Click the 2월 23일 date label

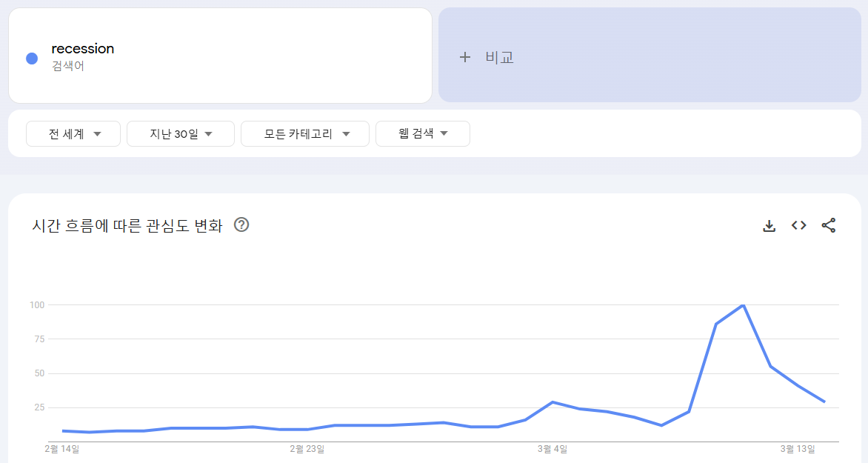coord(307,449)
